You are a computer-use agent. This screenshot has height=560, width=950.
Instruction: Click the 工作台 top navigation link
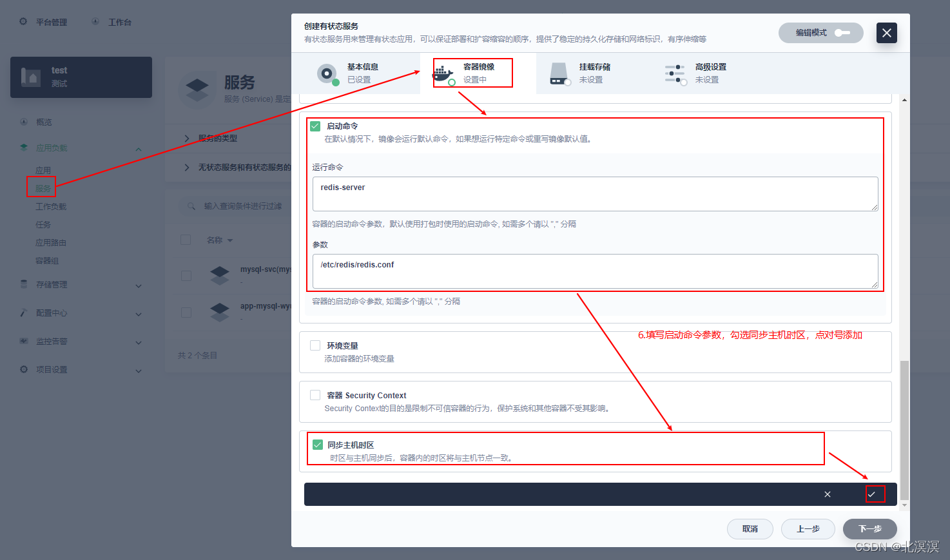pos(120,22)
